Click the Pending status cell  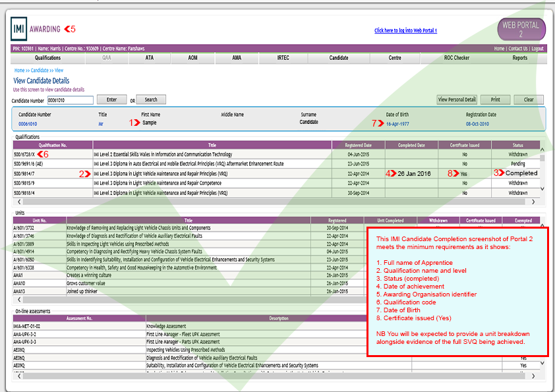pos(518,164)
